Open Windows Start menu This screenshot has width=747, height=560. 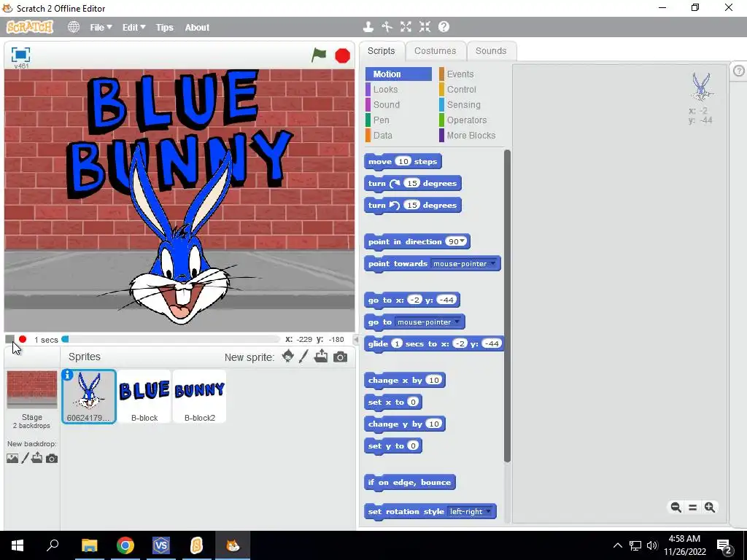point(18,545)
